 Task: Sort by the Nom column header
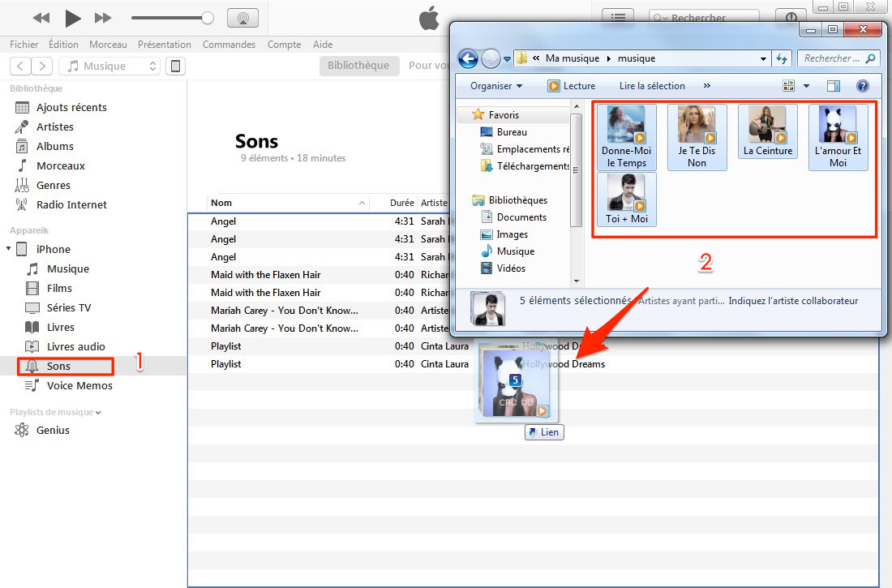[287, 203]
